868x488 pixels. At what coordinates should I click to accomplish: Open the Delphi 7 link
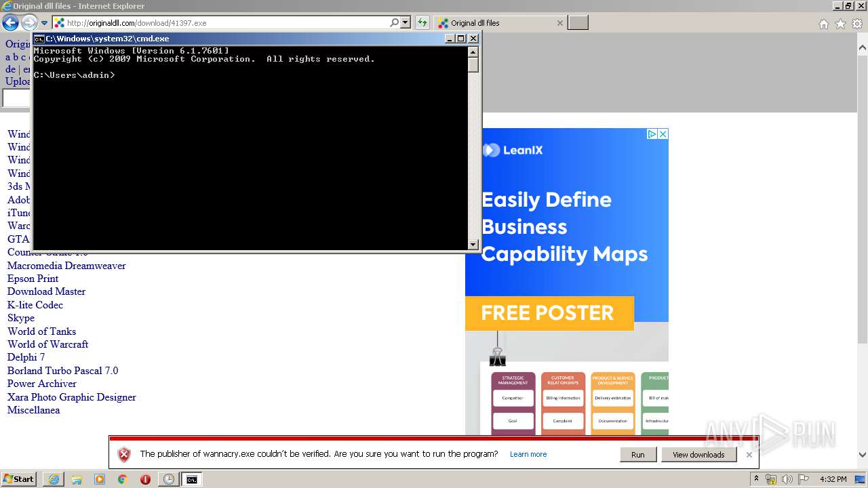[x=26, y=357]
